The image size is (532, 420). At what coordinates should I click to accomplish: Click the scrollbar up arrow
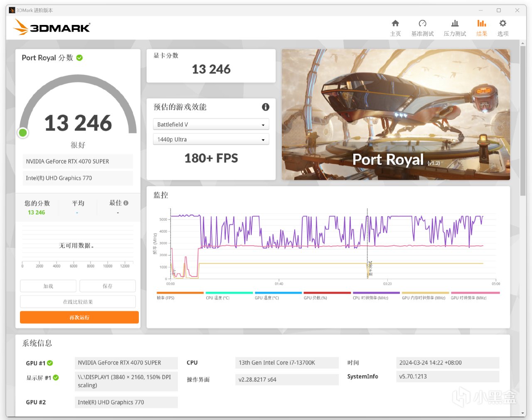click(523, 43)
